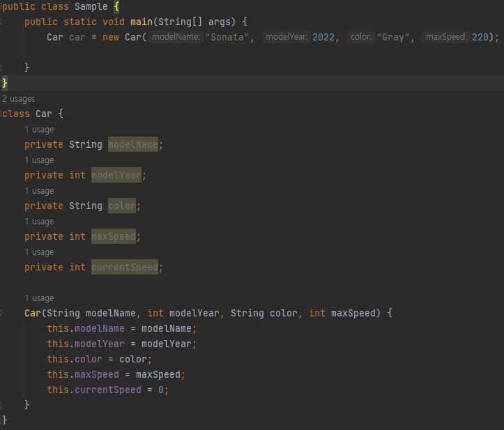Click this.maxSpeed in the constructor body
This screenshot has height=430, width=504.
pyautogui.click(x=83, y=374)
